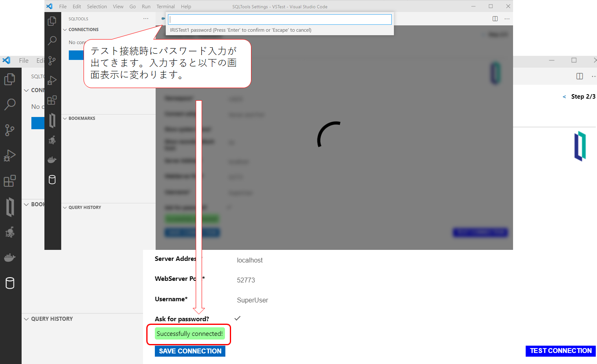Click the WebServer Port field showing 52773
This screenshot has width=597, height=364.
246,280
